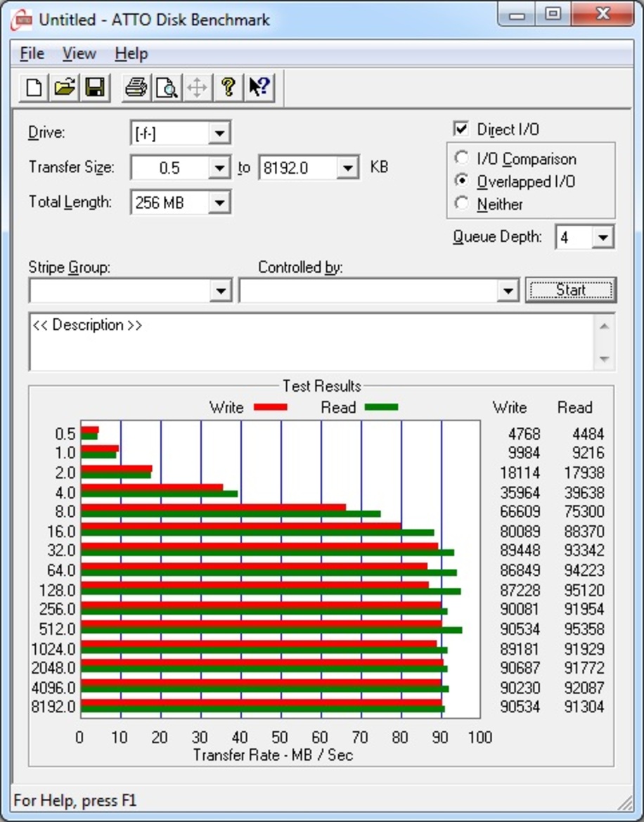Click the Read value 95358
644x822 pixels.
click(584, 629)
